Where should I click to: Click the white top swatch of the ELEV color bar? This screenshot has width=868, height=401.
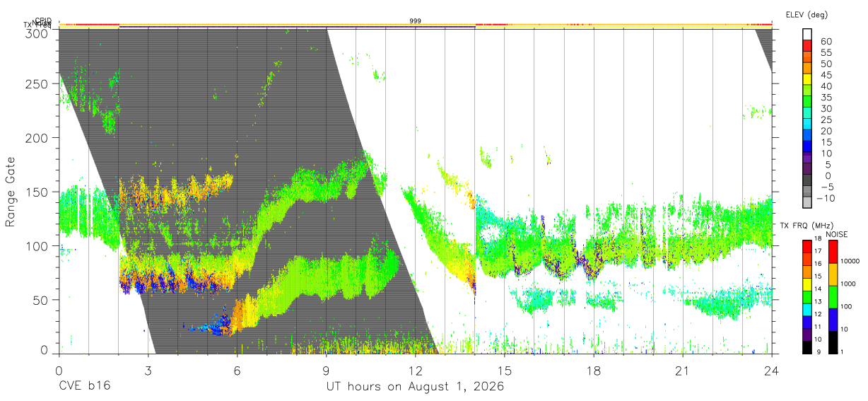pos(807,34)
